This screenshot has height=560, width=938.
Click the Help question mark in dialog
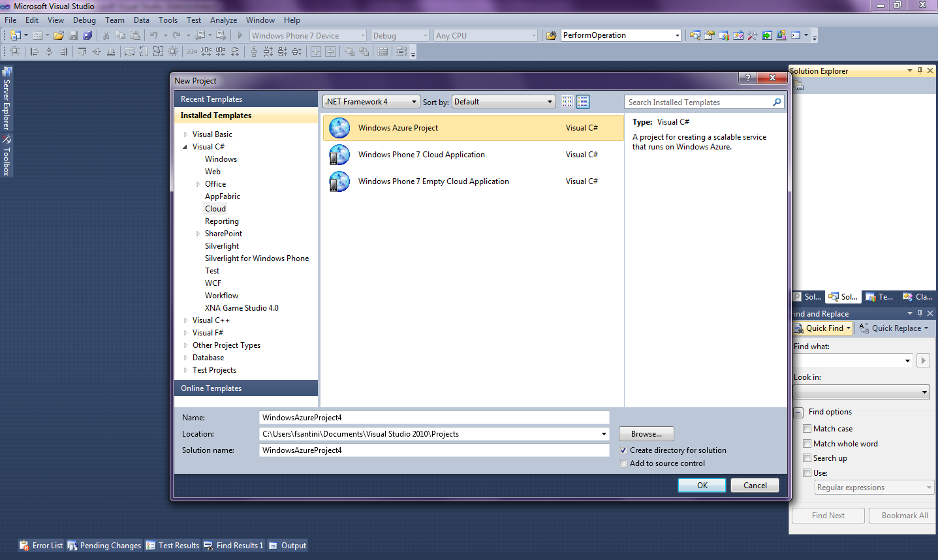(x=748, y=78)
